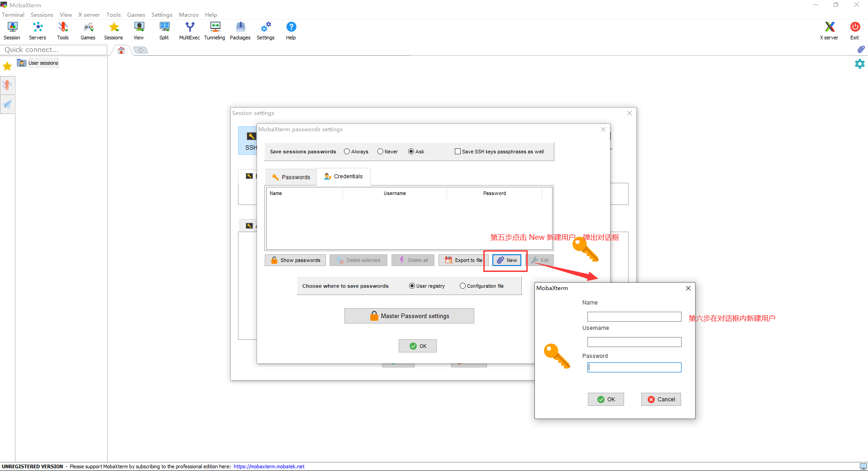This screenshot has width=868, height=471.
Task: Click the New credential button
Action: (x=507, y=260)
